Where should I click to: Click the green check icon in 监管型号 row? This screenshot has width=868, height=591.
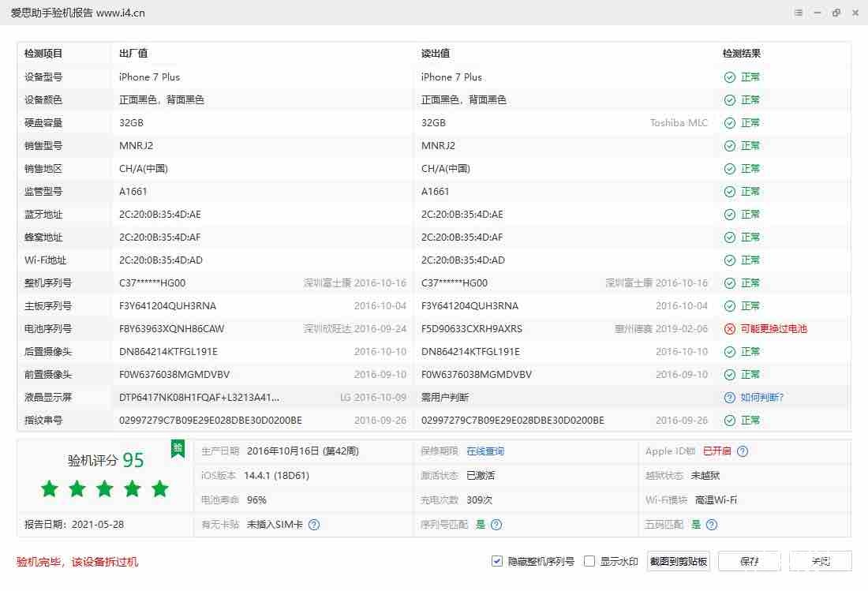click(730, 192)
